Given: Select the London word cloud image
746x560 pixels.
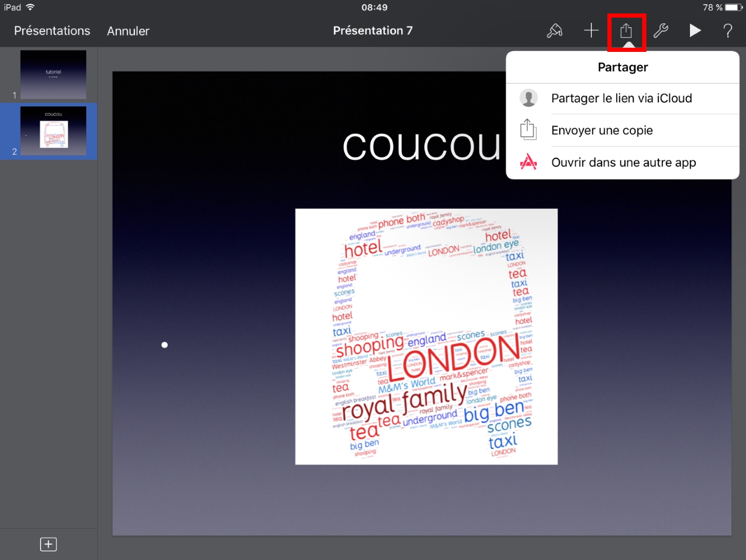Looking at the screenshot, I should coord(426,336).
